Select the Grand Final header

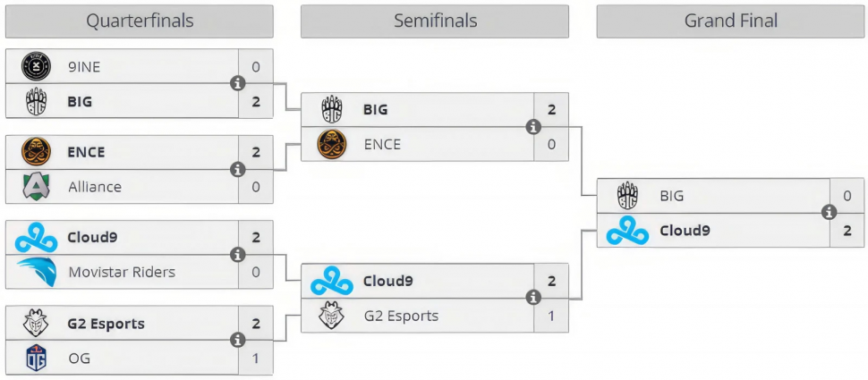coord(731,21)
